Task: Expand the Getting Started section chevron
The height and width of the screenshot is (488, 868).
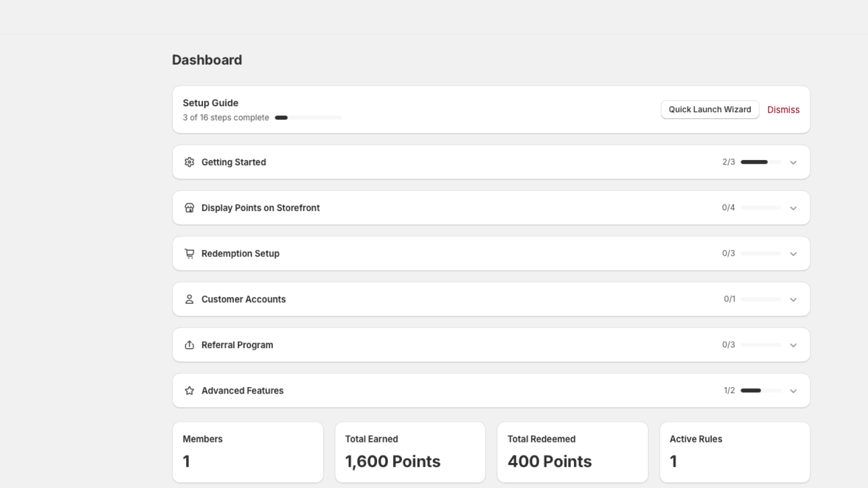Action: coord(793,163)
